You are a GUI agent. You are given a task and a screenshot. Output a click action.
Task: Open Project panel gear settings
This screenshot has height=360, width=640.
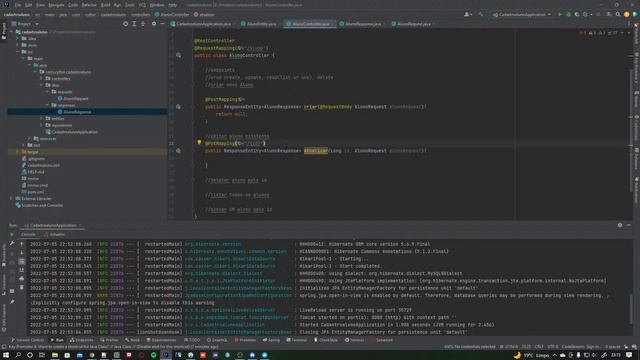[x=154, y=24]
